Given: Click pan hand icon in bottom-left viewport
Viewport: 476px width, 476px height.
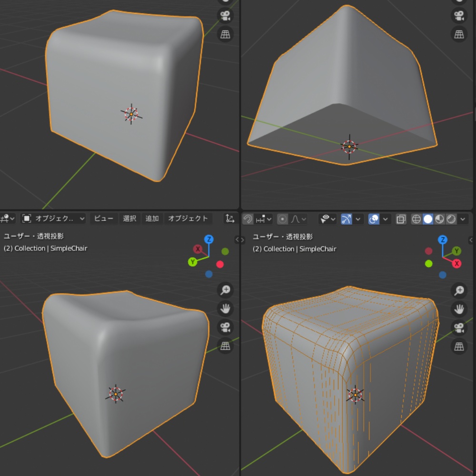Looking at the screenshot, I should click(225, 309).
